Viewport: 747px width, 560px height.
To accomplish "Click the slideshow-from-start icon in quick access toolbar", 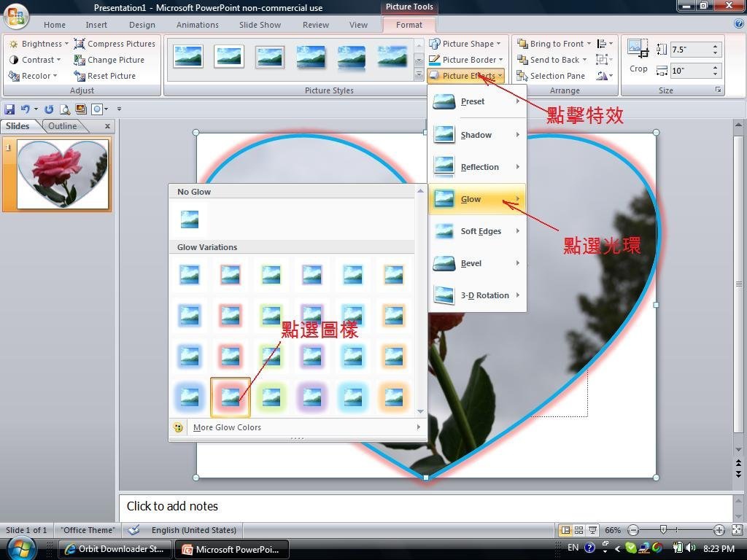I will coord(81,109).
